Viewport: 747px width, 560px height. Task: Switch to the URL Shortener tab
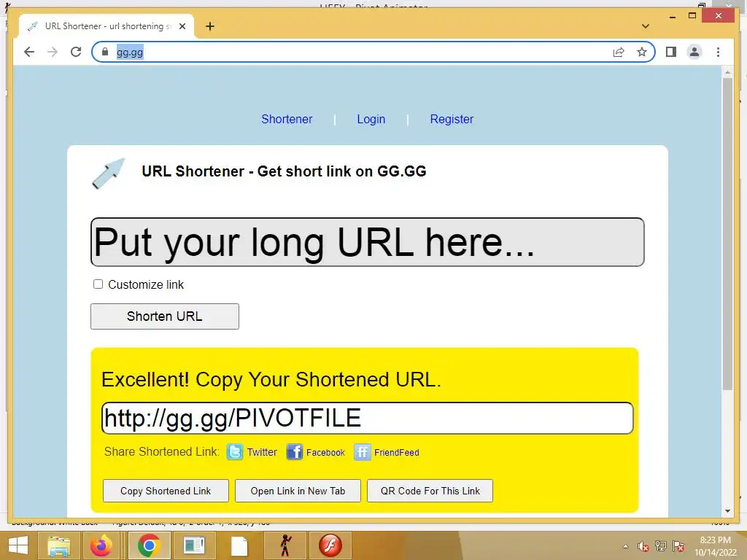pos(106,26)
